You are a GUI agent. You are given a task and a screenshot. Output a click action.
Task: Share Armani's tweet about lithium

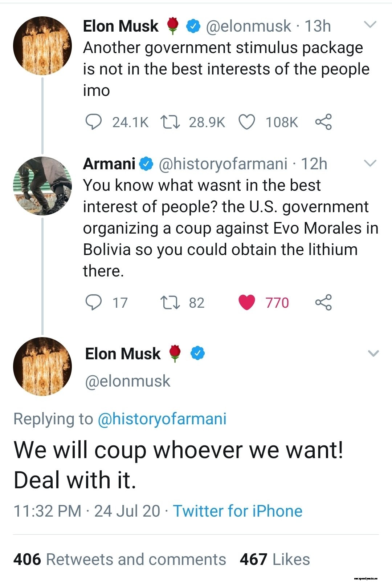pos(323,302)
